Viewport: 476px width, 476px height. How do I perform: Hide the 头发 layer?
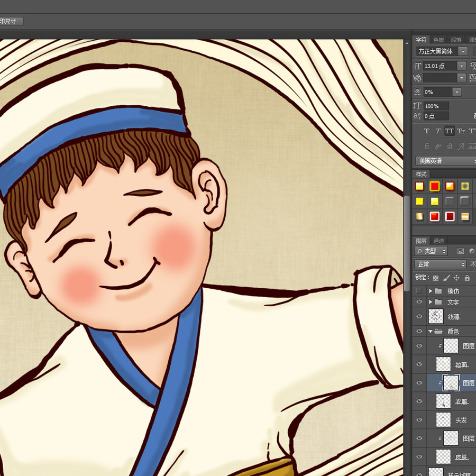[x=419, y=419]
